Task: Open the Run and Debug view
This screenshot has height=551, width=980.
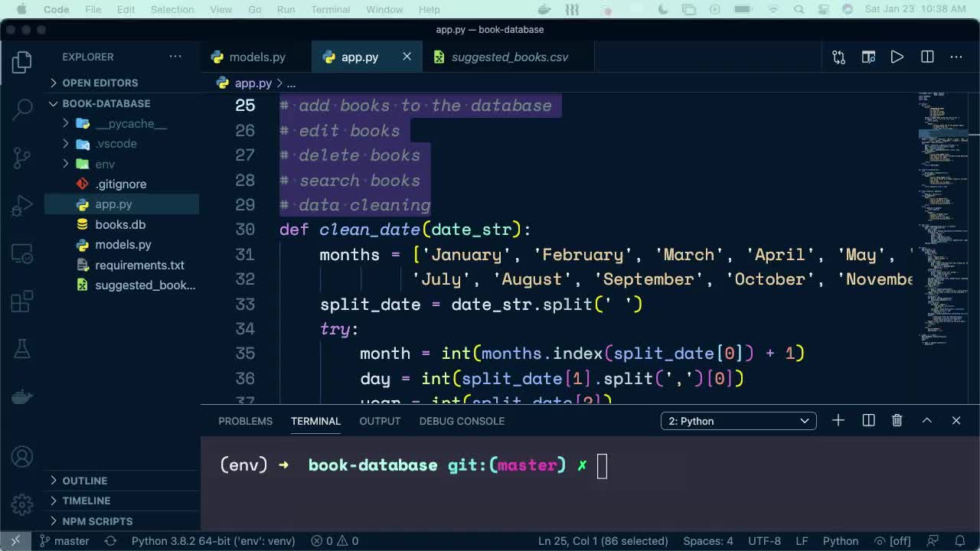Action: tap(21, 204)
